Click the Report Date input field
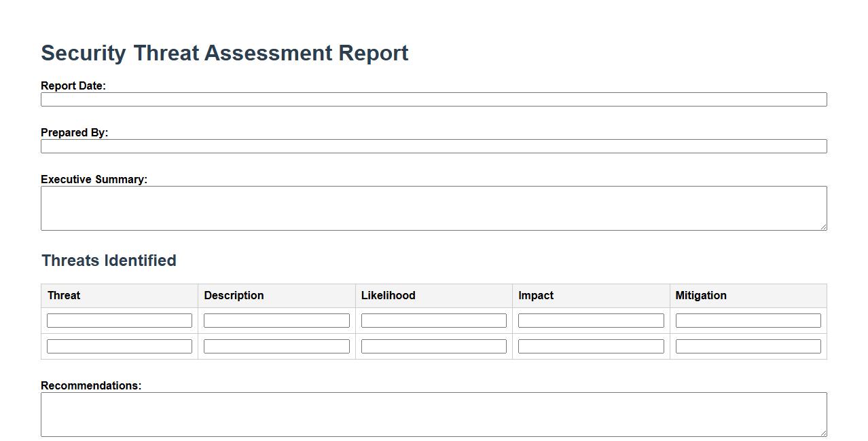This screenshot has height=441, width=868. click(x=433, y=100)
